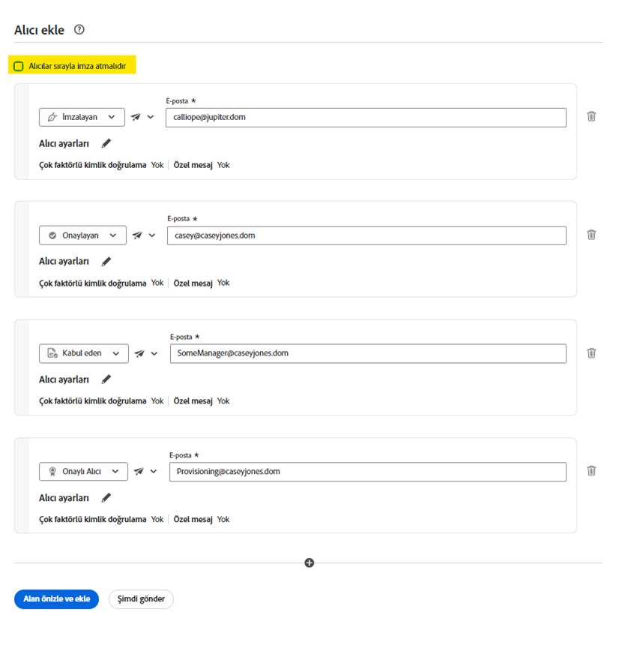This screenshot has height=672, width=622.
Task: Open the Onaylayan role dropdown
Action: [82, 235]
